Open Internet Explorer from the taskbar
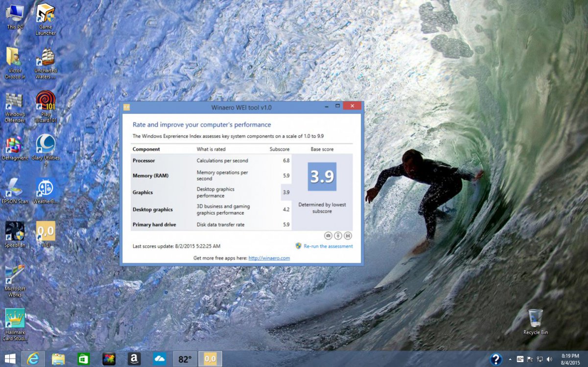 tap(33, 359)
